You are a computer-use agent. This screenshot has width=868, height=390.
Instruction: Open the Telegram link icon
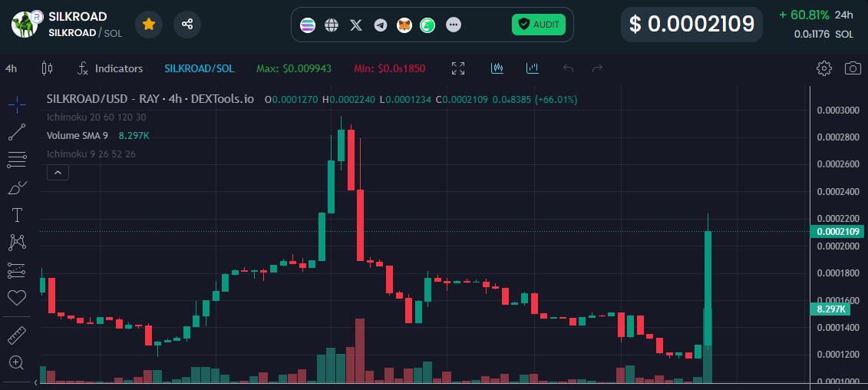click(x=381, y=25)
